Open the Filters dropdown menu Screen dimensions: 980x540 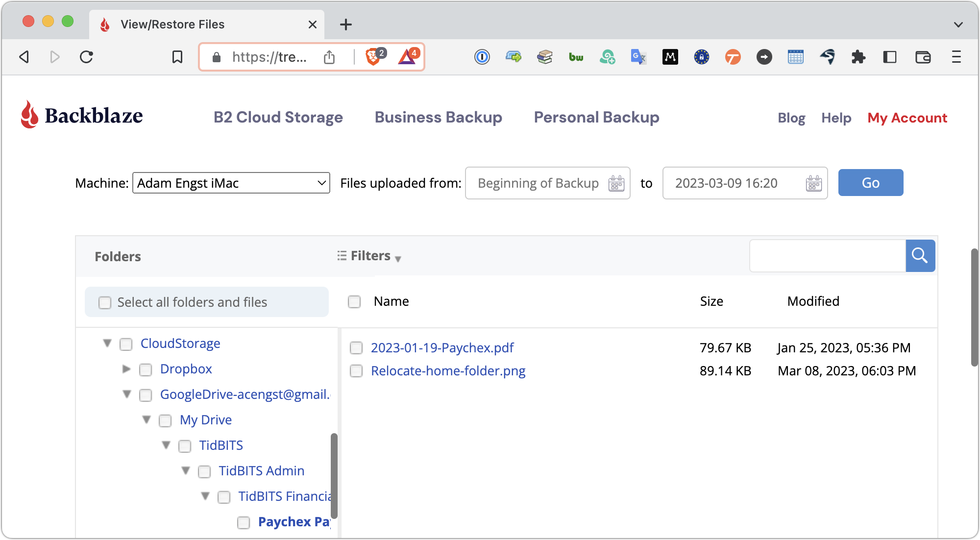pyautogui.click(x=369, y=256)
